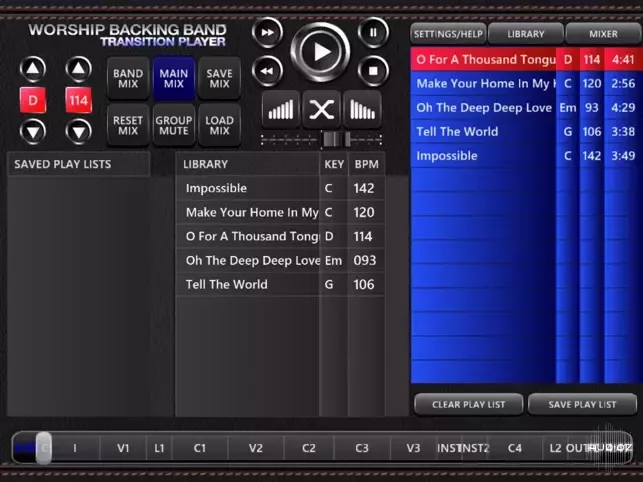Jump to chorus C2 on timeline
Image resolution: width=643 pixels, height=482 pixels.
pos(309,448)
